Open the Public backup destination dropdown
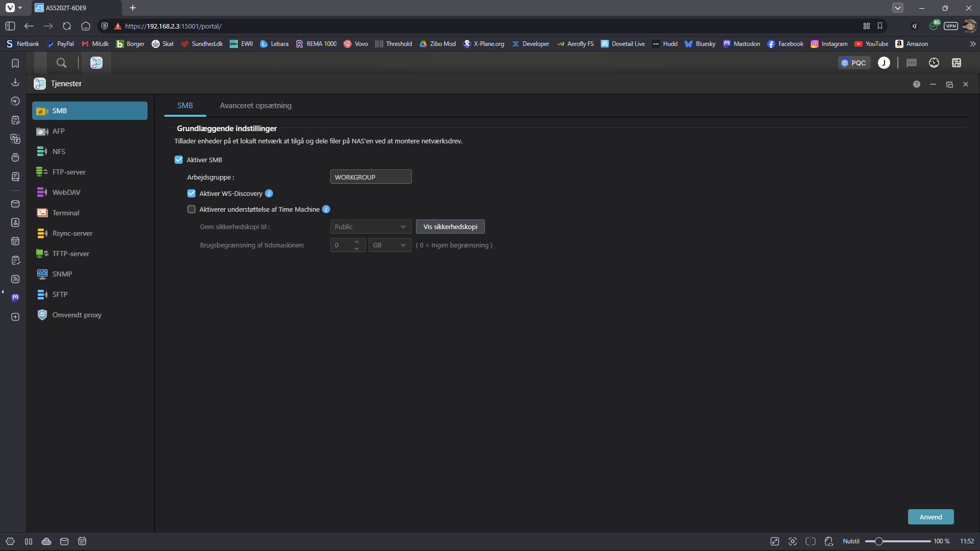 [x=371, y=227]
